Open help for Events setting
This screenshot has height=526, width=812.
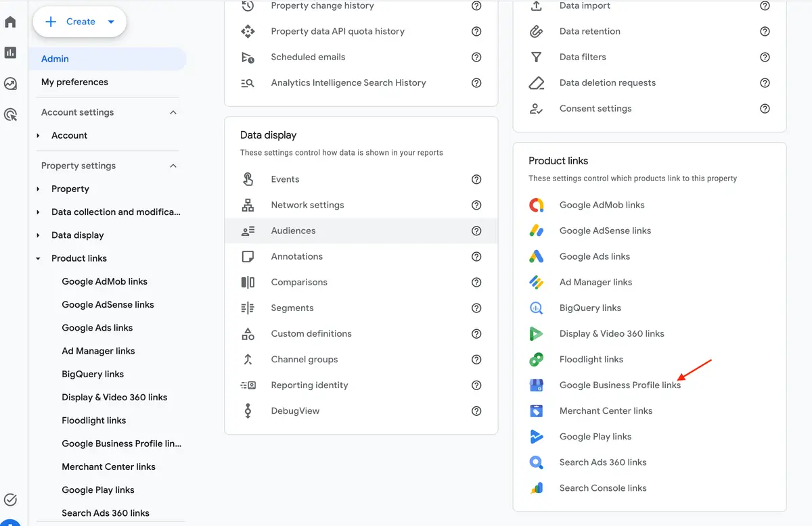(476, 179)
